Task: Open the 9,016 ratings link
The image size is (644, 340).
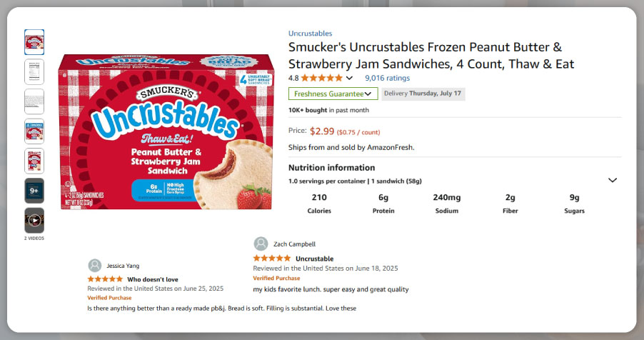Action: [x=387, y=78]
